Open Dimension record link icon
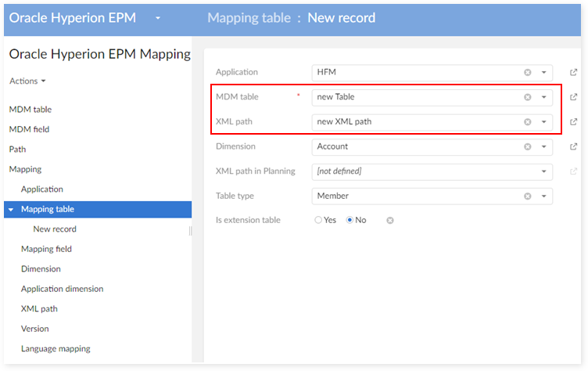This screenshot has width=588, height=371. click(x=574, y=146)
